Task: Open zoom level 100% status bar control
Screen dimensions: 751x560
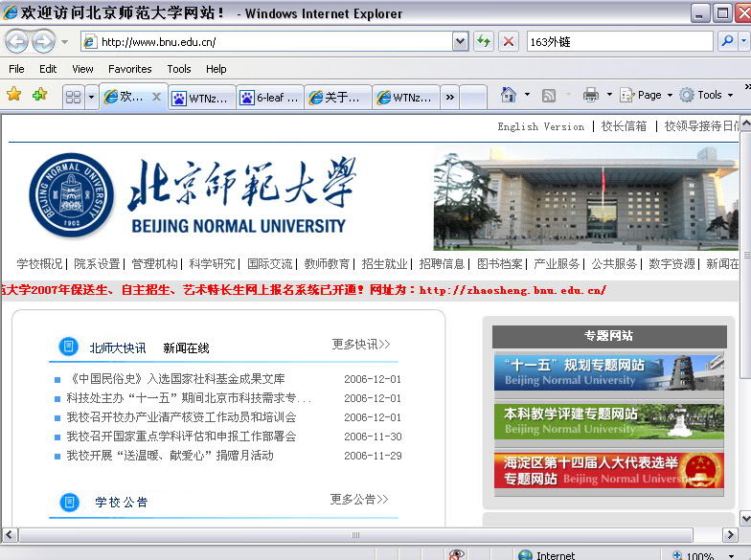Action: click(702, 555)
